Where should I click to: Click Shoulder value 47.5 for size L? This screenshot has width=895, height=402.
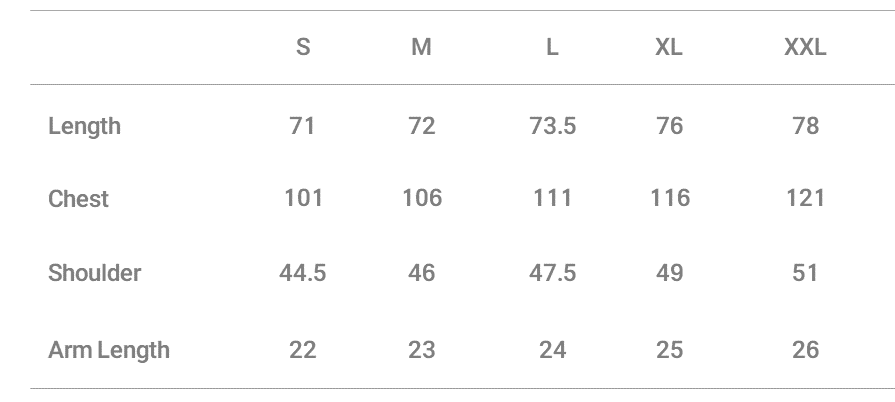pyautogui.click(x=552, y=273)
